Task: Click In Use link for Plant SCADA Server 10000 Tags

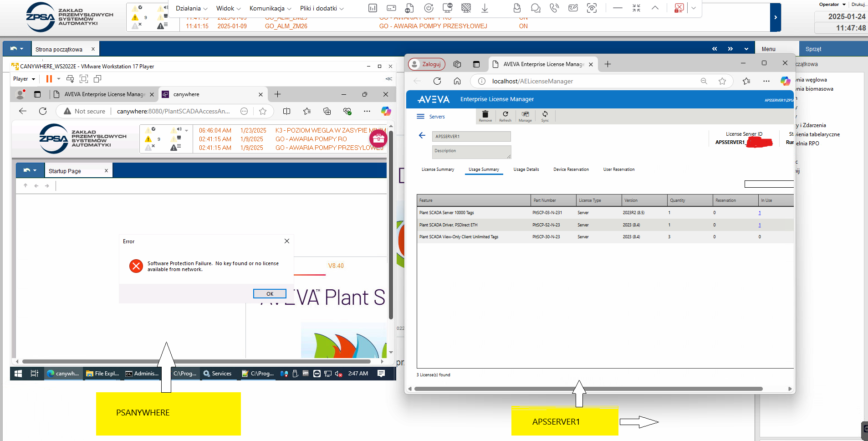Action: [x=760, y=213]
